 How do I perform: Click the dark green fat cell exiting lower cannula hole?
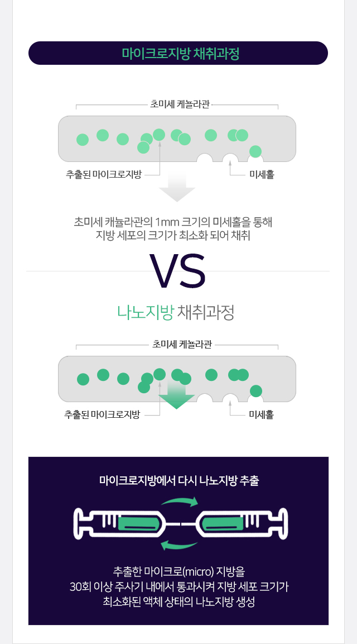click(256, 391)
